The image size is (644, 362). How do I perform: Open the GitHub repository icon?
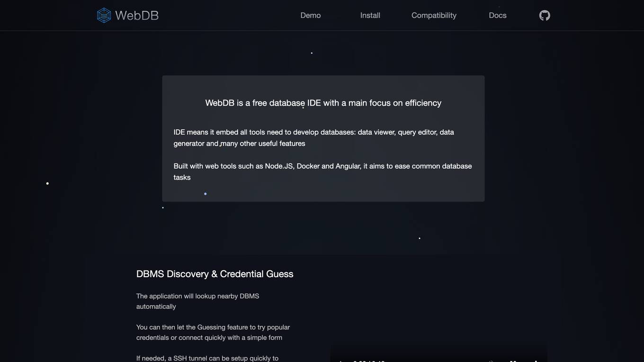pos(545,15)
